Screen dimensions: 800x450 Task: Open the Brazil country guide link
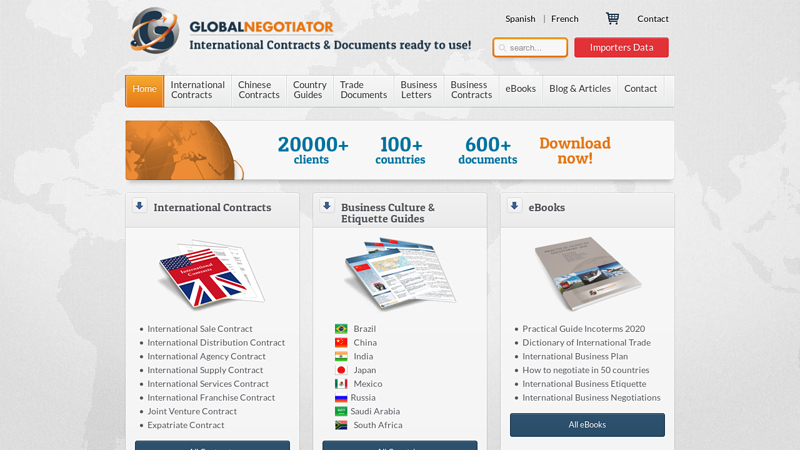364,329
